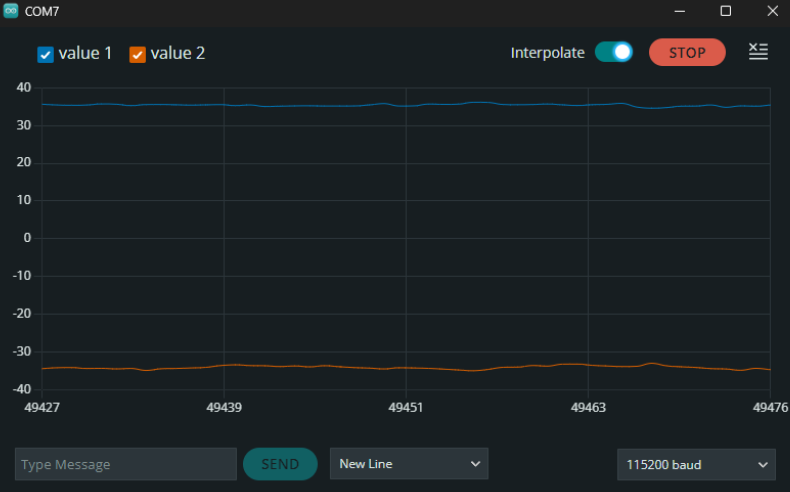Click the Type Message input field

point(125,464)
